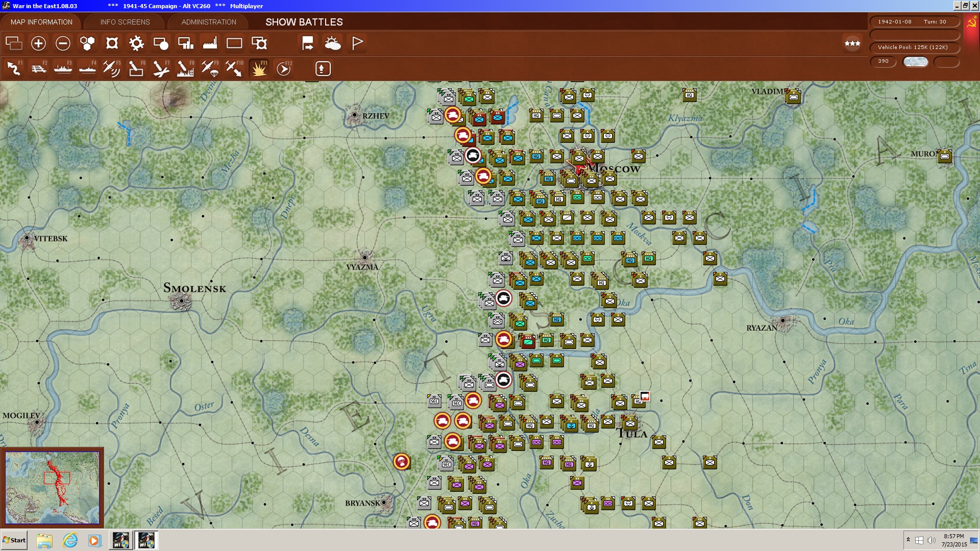Click the gear cog icon in top toolbar

coord(136,43)
